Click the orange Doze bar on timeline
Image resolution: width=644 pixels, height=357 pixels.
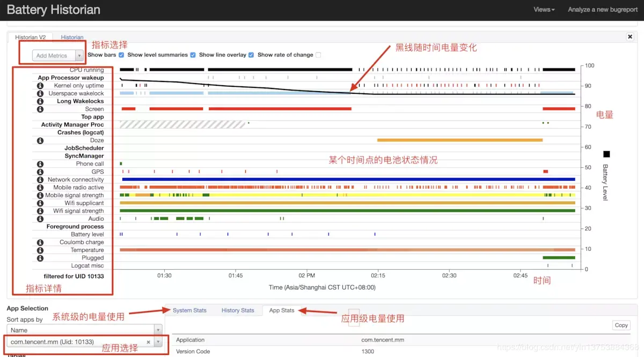click(x=460, y=140)
